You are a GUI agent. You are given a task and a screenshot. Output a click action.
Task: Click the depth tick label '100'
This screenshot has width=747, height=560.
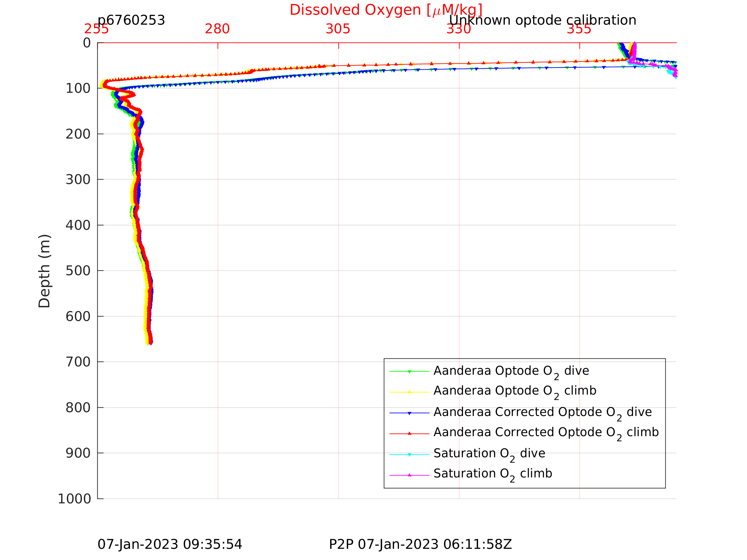(x=78, y=88)
